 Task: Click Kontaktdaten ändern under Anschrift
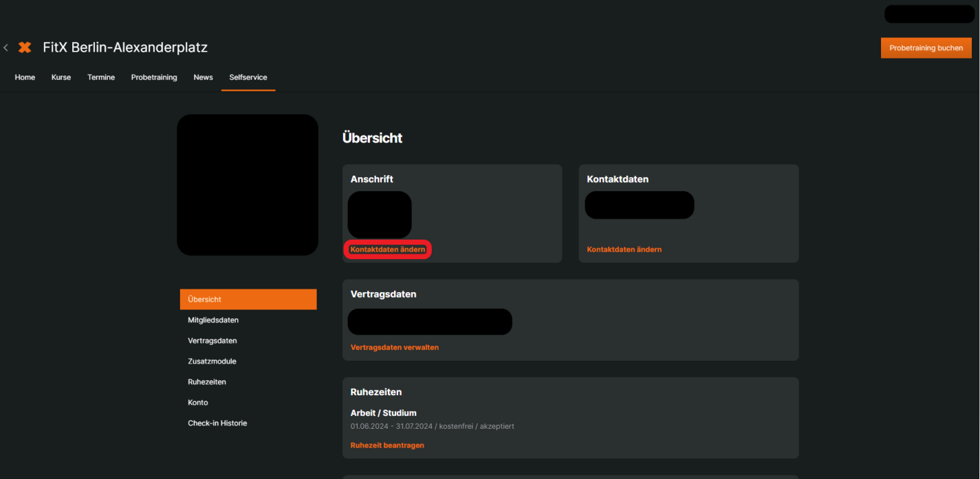(388, 249)
